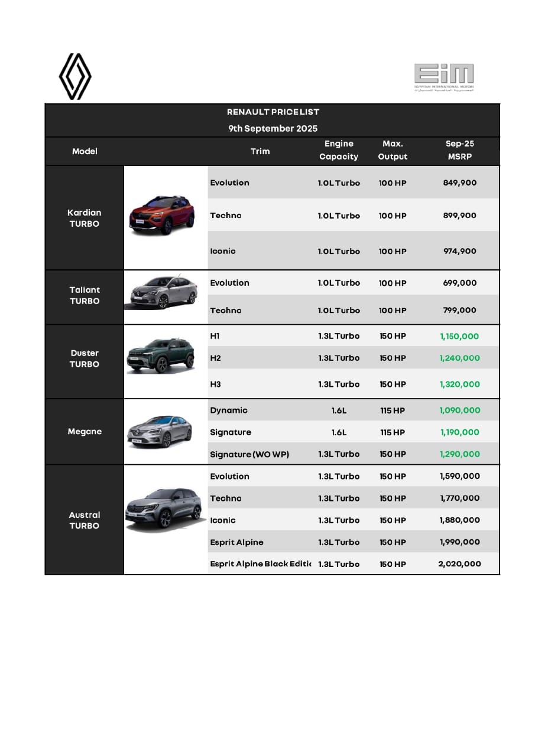
Task: Click the Austral "Techno" trim
Action: [x=226, y=498]
